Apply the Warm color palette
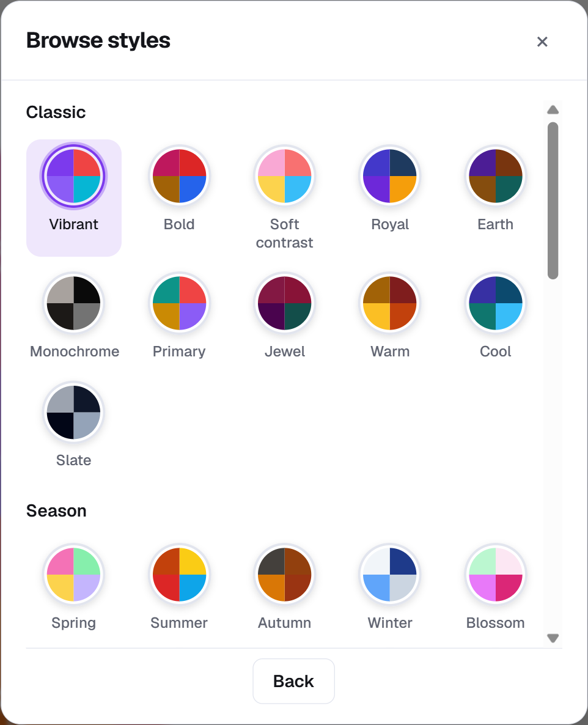 click(x=390, y=303)
